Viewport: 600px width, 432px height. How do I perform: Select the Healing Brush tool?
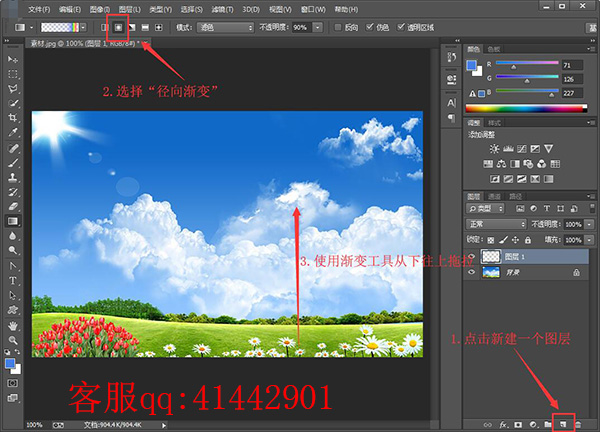tap(13, 148)
